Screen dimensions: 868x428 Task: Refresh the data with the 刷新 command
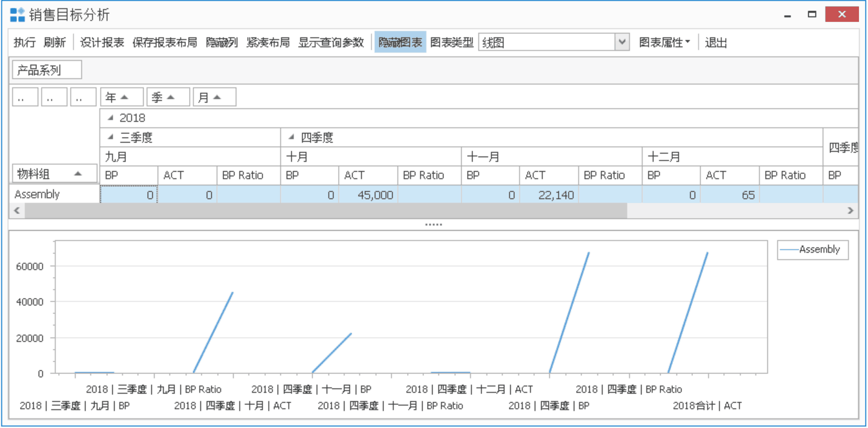[55, 42]
